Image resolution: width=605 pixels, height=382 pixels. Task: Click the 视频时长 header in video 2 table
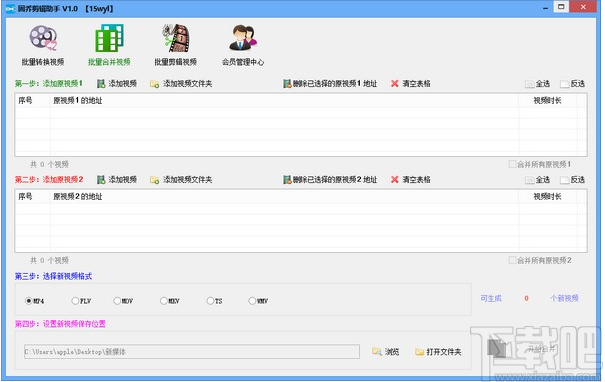[x=548, y=196]
